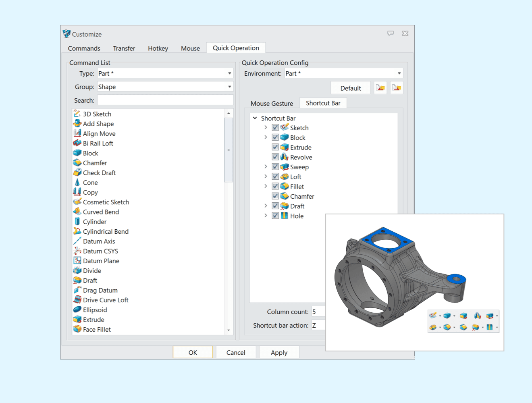Open the Type dropdown
The image size is (532, 403).
coord(229,73)
